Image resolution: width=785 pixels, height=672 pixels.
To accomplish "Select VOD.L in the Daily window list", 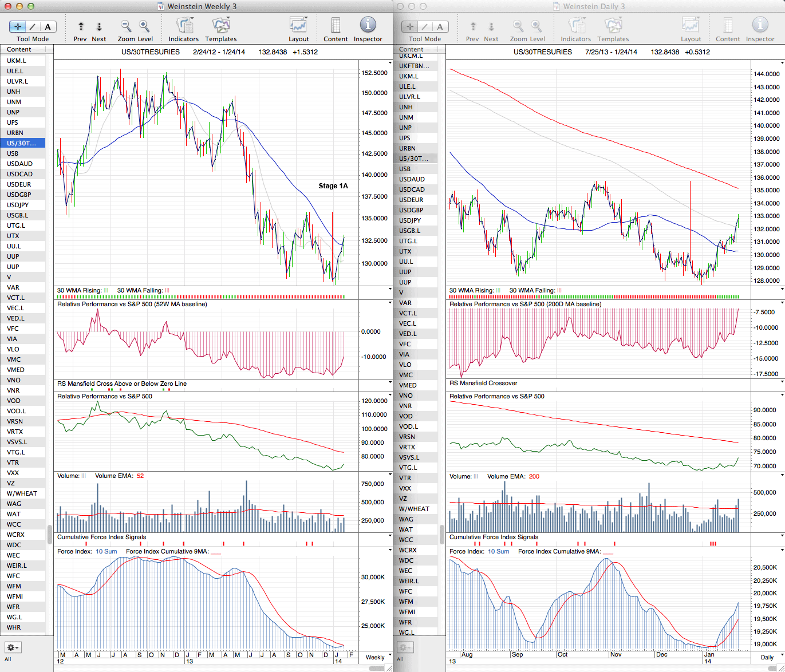I will pyautogui.click(x=409, y=426).
